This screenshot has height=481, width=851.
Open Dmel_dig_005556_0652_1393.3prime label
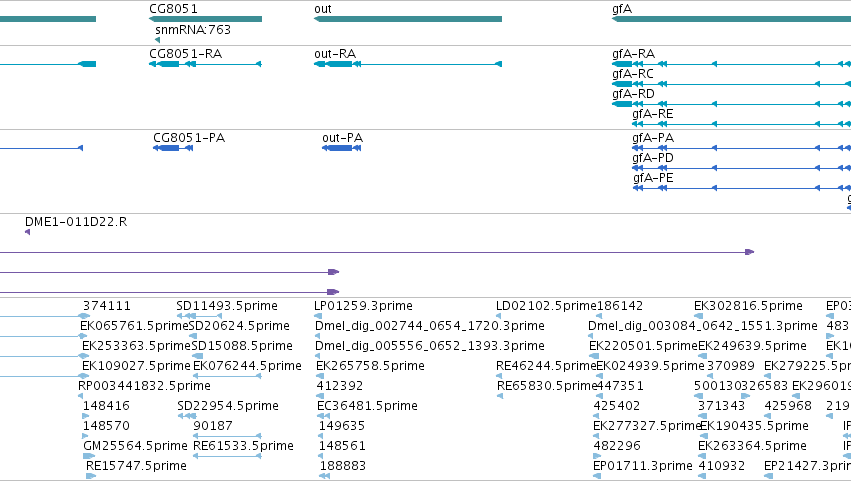tap(430, 346)
